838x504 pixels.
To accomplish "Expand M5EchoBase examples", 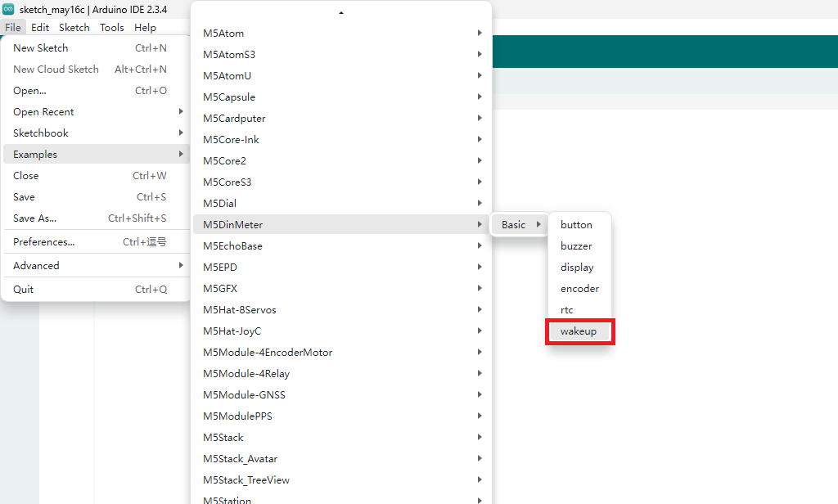I will (341, 245).
